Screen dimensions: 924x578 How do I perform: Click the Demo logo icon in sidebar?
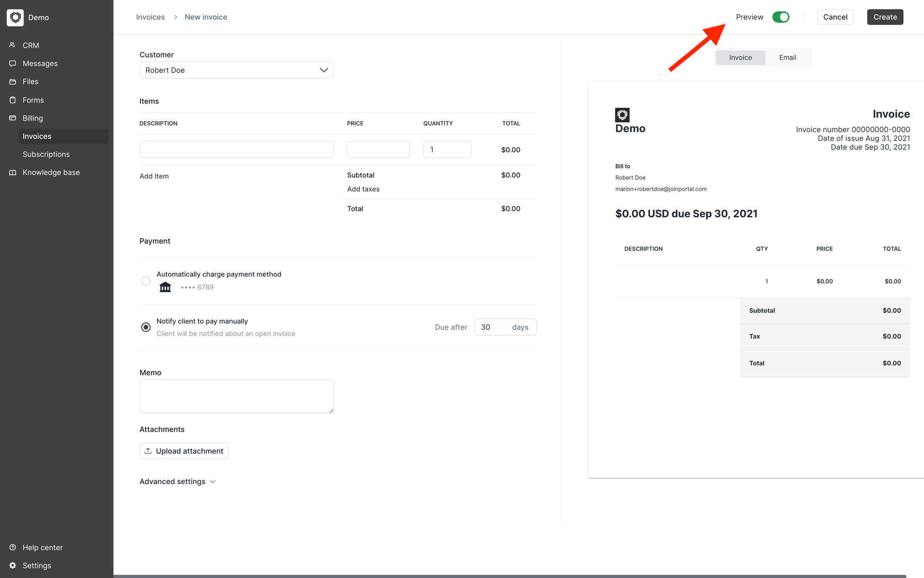click(x=15, y=18)
